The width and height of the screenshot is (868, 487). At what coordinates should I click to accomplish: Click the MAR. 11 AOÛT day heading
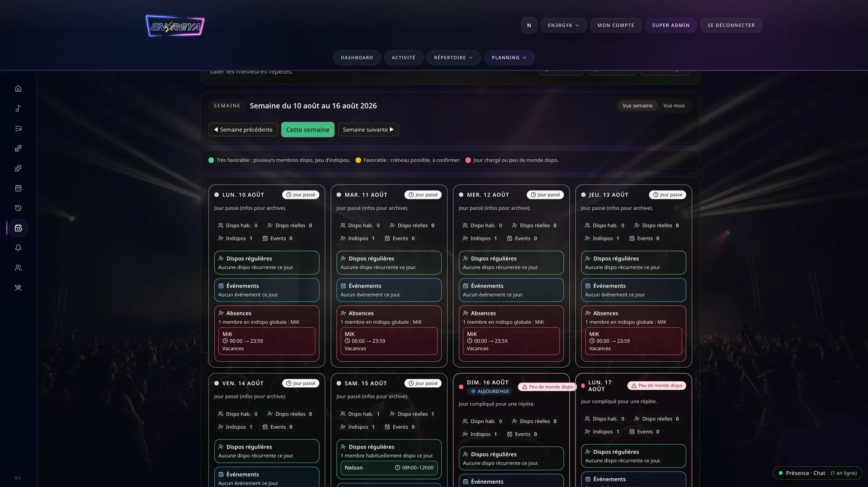366,195
